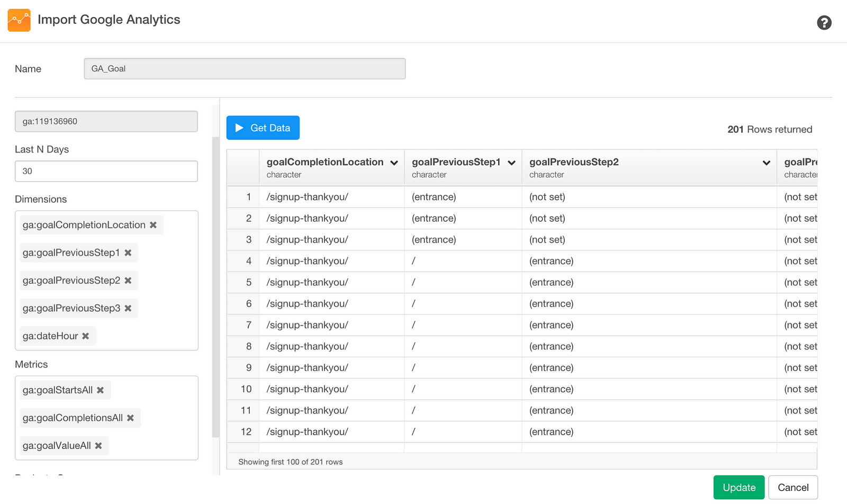The height and width of the screenshot is (504, 847).
Task: Click the Last N Days input field
Action: pyautogui.click(x=106, y=171)
